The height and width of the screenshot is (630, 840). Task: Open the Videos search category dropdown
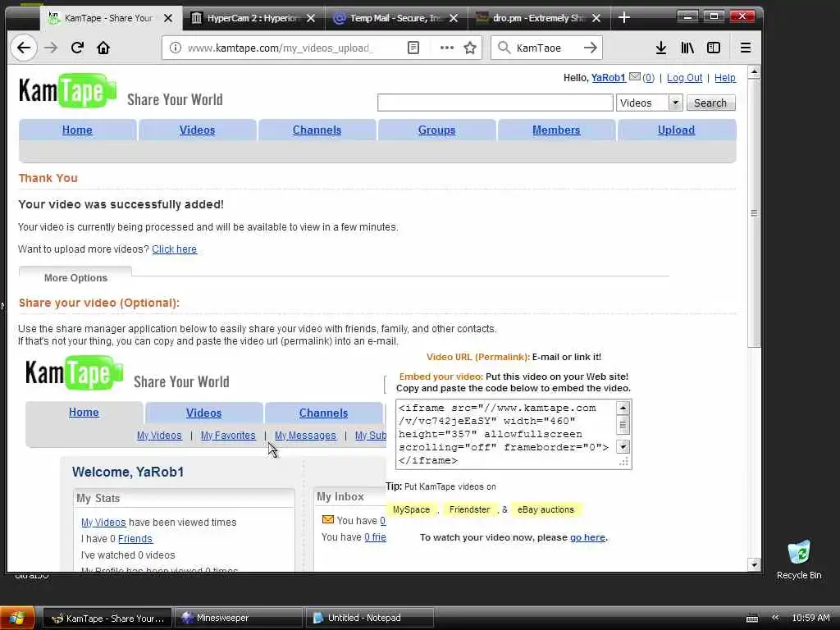coord(650,103)
